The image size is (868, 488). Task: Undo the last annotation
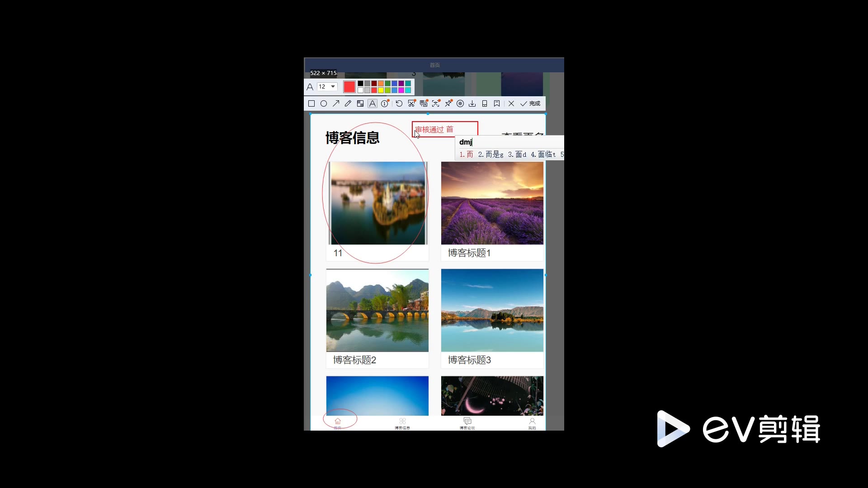pyautogui.click(x=399, y=103)
